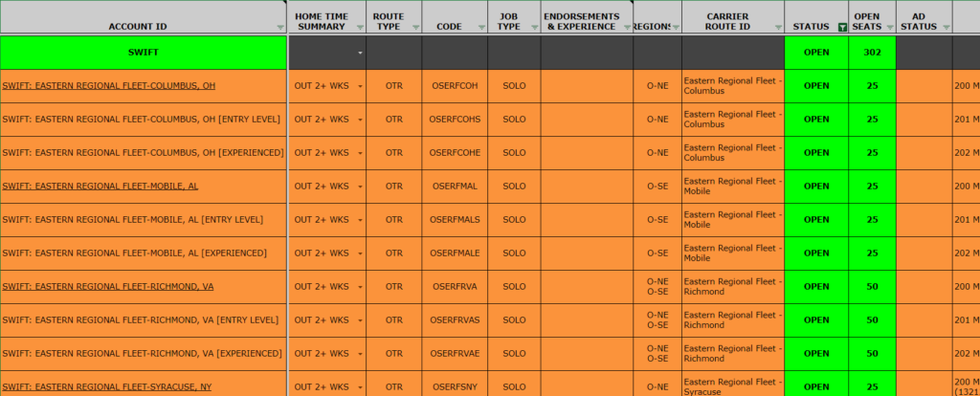
Task: Expand home time dropdown for OSERFMAL row
Action: pos(360,187)
